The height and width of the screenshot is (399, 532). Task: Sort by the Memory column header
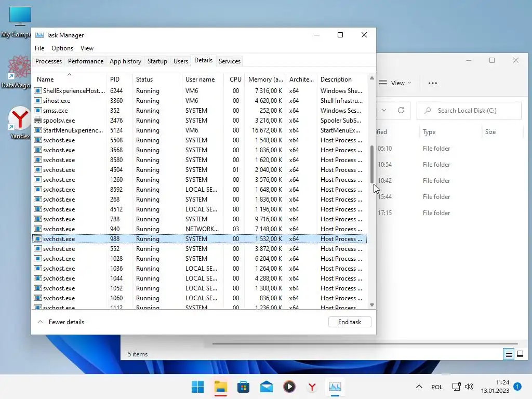pyautogui.click(x=265, y=79)
